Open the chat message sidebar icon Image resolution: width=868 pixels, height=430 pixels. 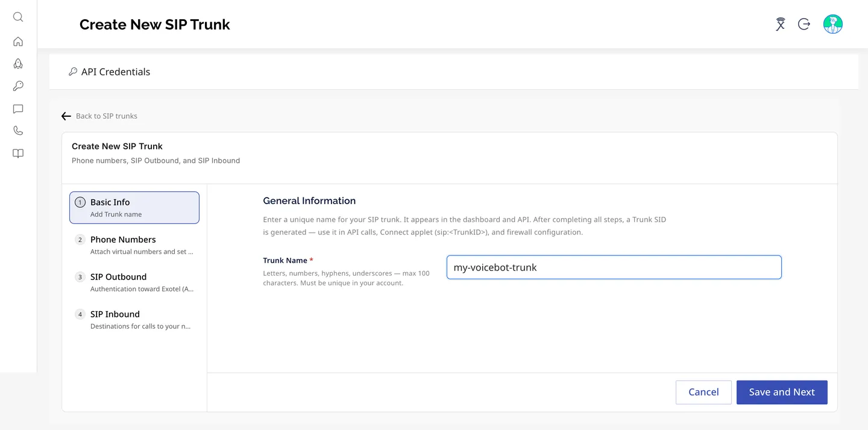click(x=18, y=109)
